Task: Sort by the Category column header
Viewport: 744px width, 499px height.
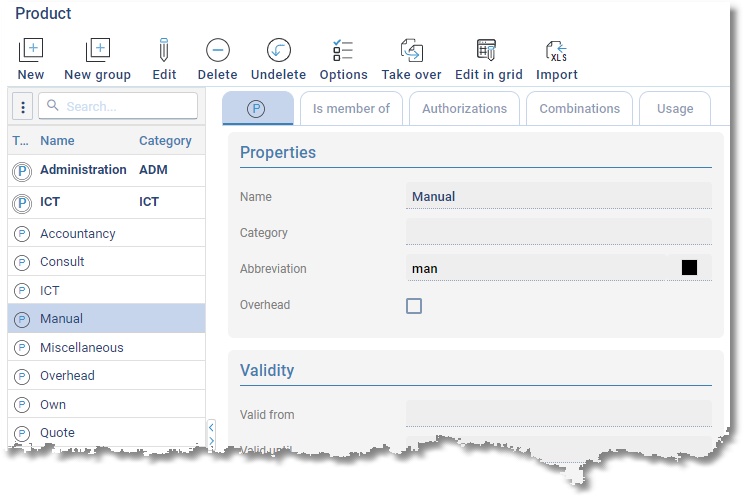Action: [165, 141]
